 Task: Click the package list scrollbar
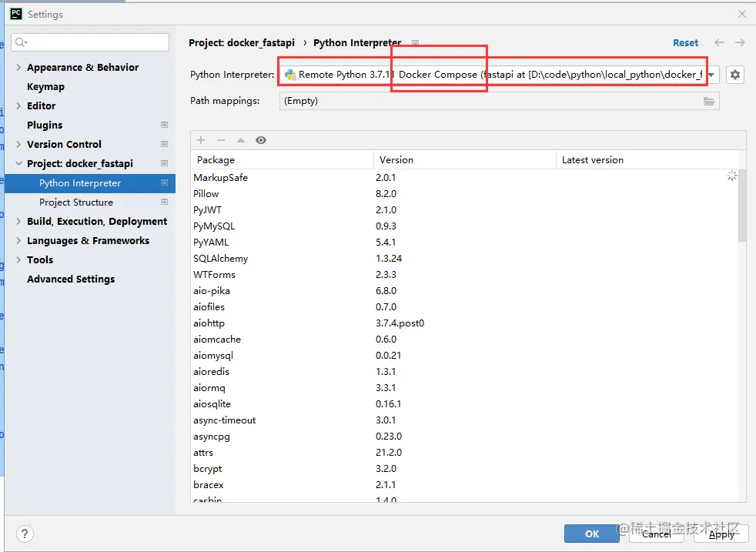coord(742,205)
